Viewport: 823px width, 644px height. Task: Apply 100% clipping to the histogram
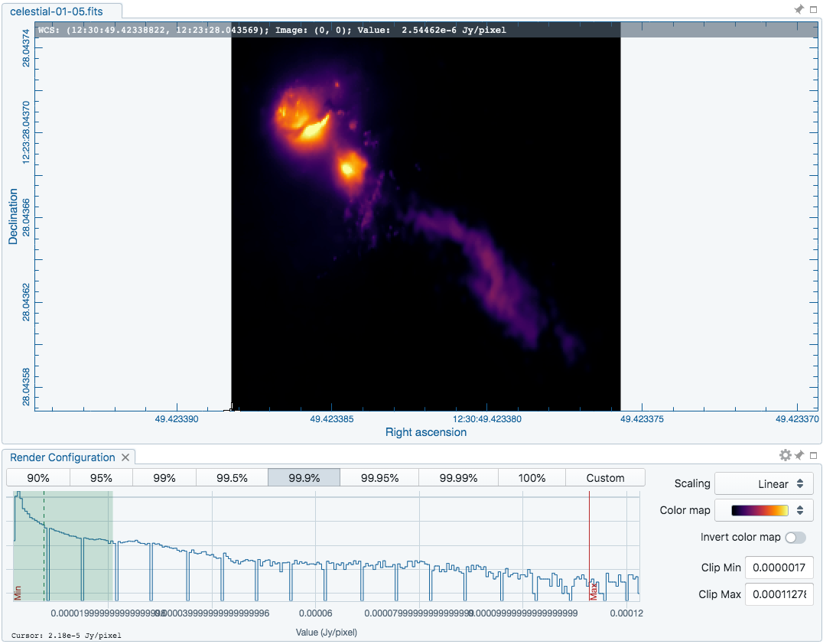pyautogui.click(x=532, y=477)
